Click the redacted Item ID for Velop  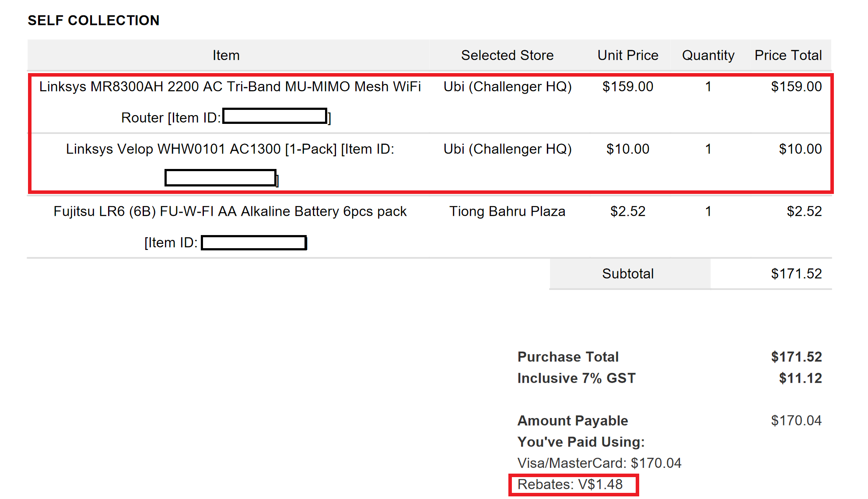click(x=220, y=178)
